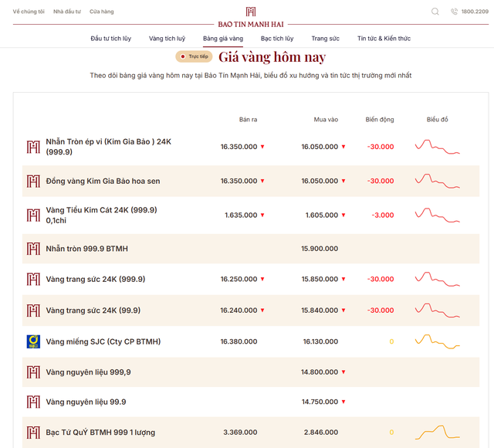Click down arrow beside 16.250.000 sell price

coord(262,279)
